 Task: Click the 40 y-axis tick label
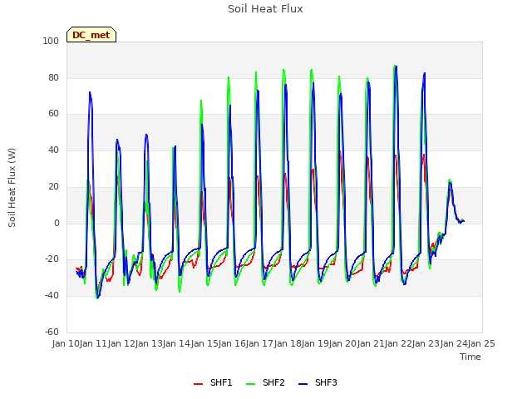(53, 150)
